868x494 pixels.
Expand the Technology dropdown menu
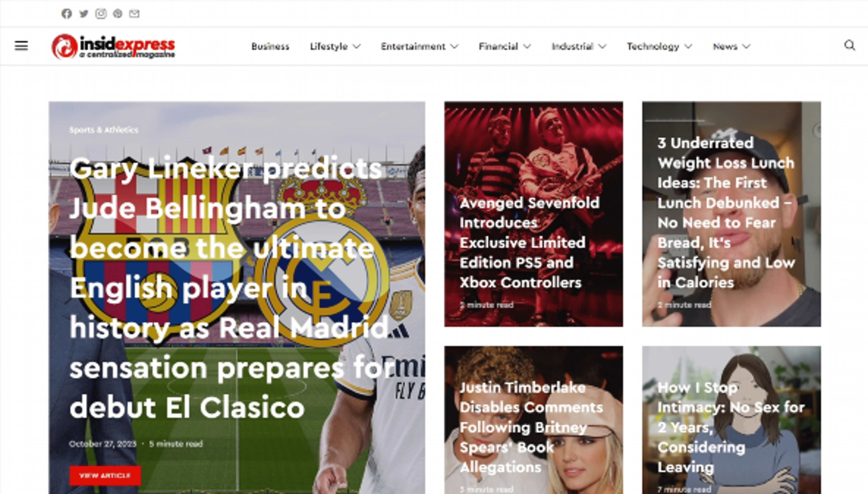(659, 46)
